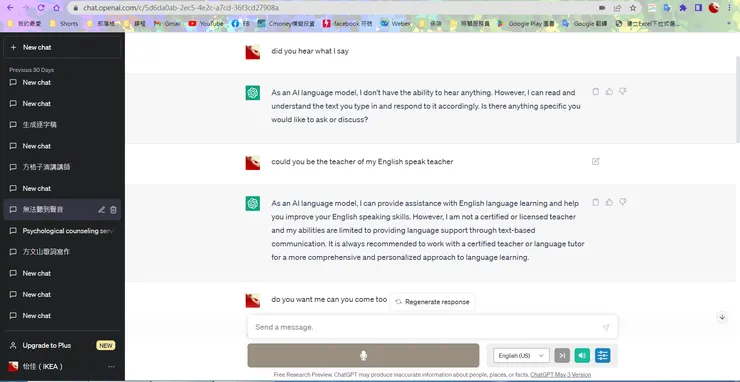Click Regenerate response
The width and height of the screenshot is (740, 382).
tap(432, 302)
